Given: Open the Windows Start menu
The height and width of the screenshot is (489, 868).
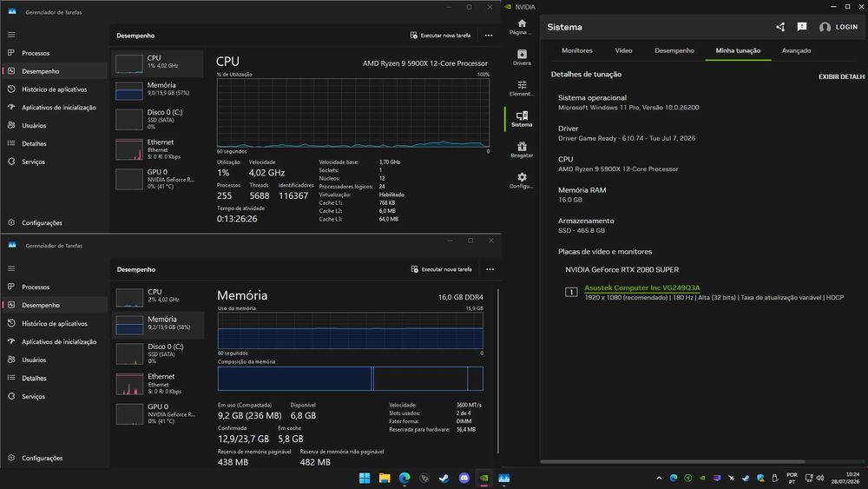Looking at the screenshot, I should [365, 478].
